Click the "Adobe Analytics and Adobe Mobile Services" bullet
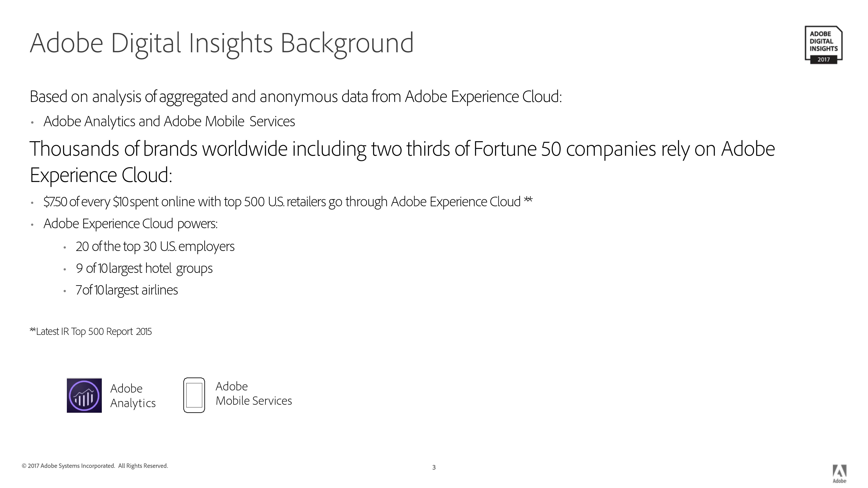Viewport: 868px width, 488px height. tap(169, 122)
